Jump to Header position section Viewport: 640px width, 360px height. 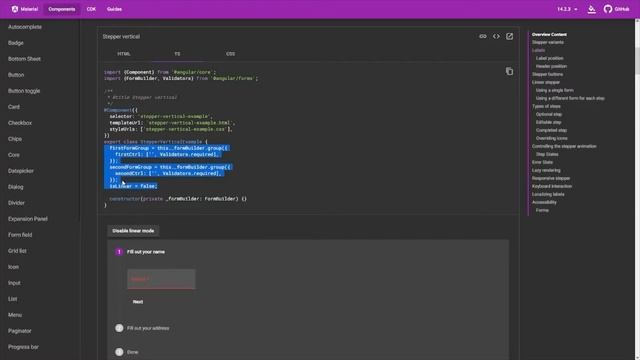(x=551, y=66)
